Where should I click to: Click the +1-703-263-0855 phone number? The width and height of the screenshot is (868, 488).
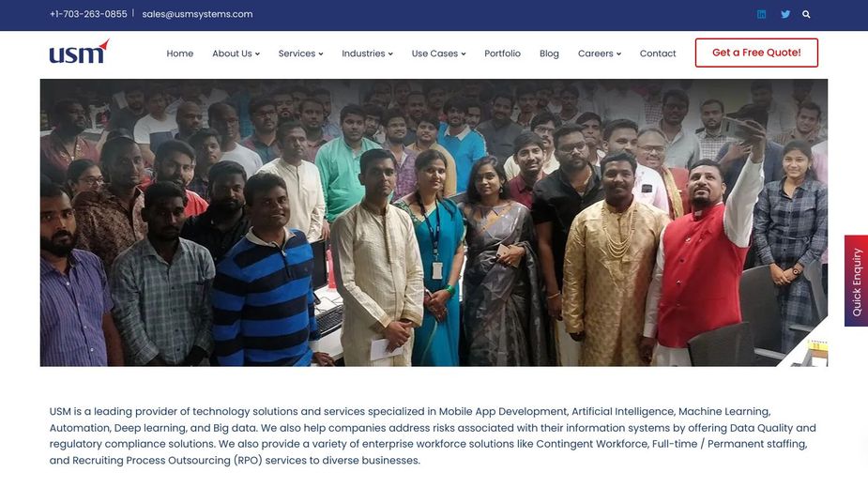point(88,14)
